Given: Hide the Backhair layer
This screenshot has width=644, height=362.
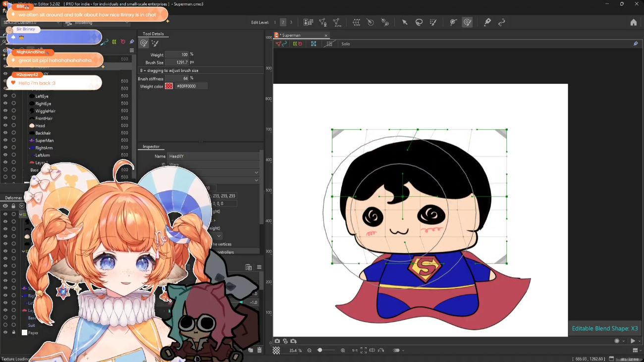Looking at the screenshot, I should (5, 133).
